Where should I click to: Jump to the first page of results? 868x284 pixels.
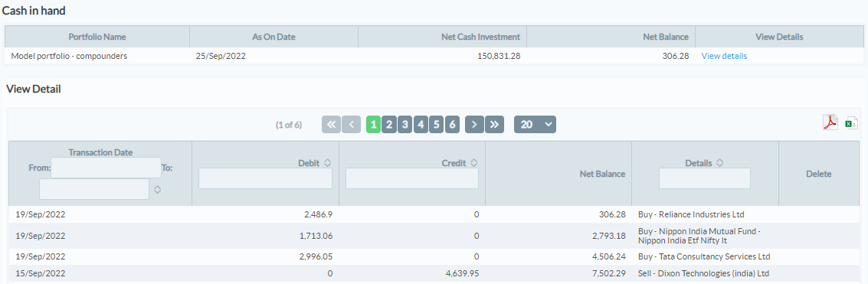tap(331, 125)
